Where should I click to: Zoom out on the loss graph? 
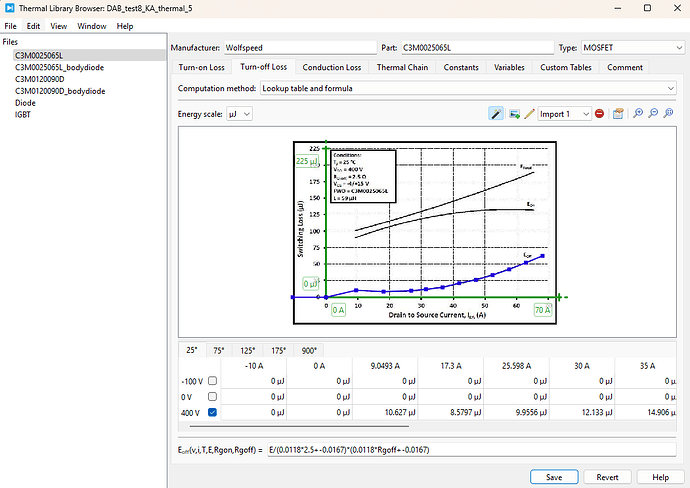tap(653, 114)
